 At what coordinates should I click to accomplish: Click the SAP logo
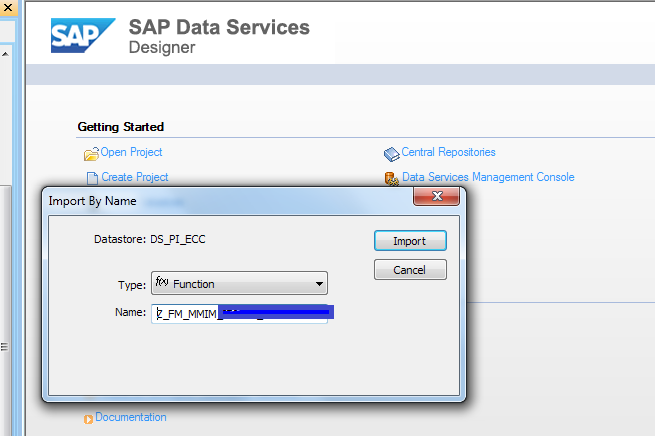(83, 35)
